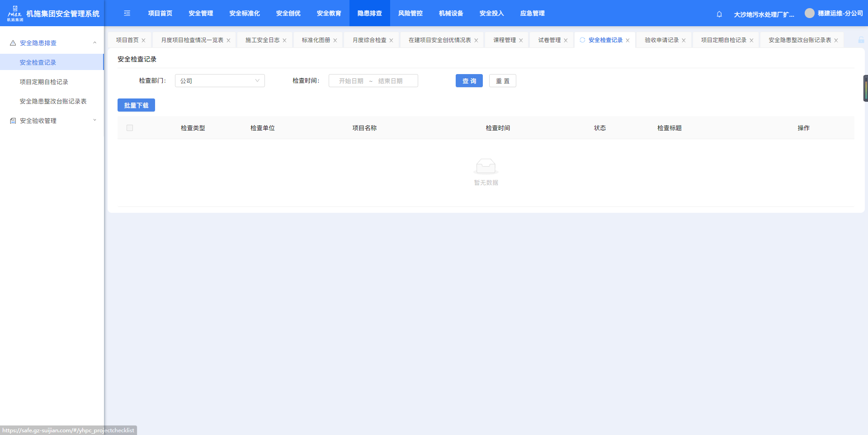This screenshot has height=435, width=868.
Task: Click the 批量下载 button
Action: click(136, 105)
